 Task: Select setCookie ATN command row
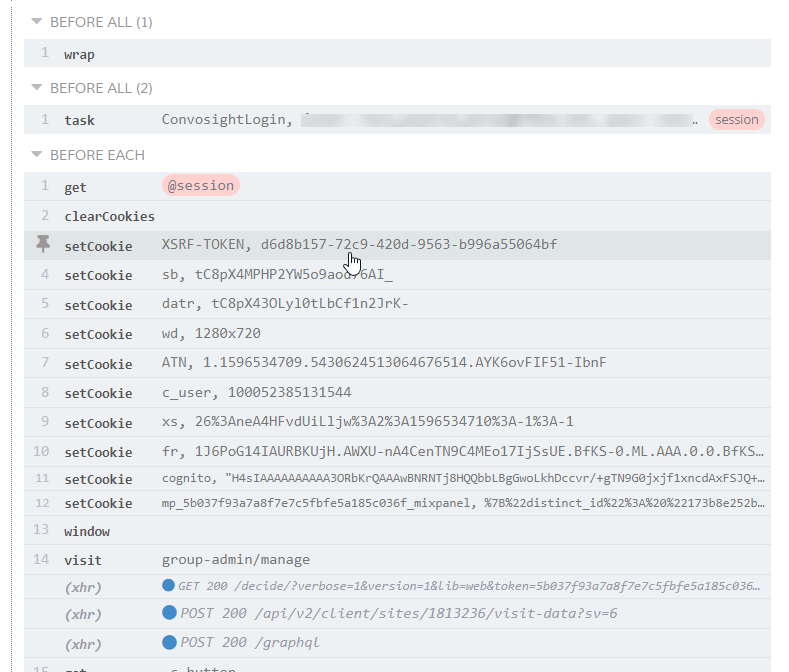[397, 363]
